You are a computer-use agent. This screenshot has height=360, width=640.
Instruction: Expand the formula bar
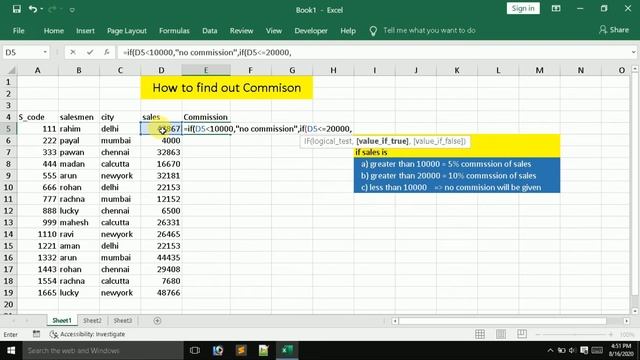click(633, 52)
